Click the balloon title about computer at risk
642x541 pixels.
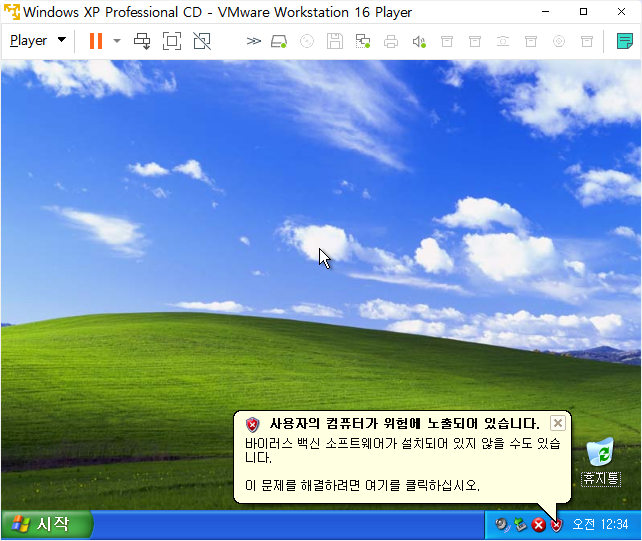click(404, 423)
